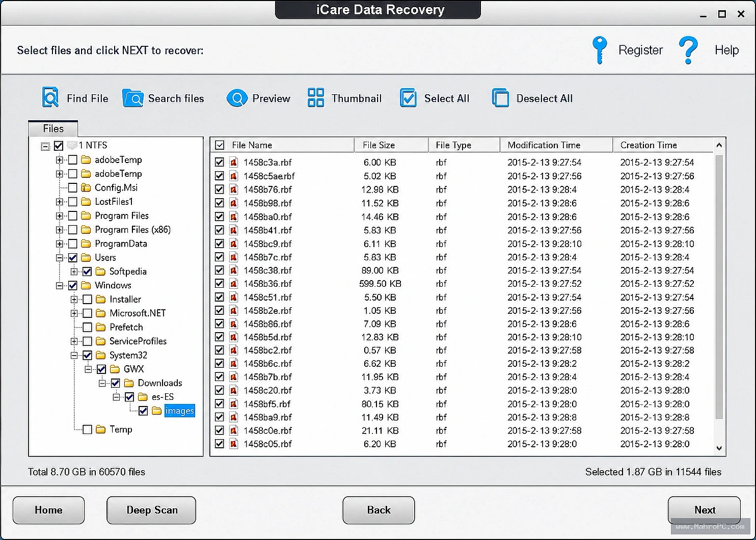Click the file icon of 1458bf5.rbf

[x=234, y=404]
